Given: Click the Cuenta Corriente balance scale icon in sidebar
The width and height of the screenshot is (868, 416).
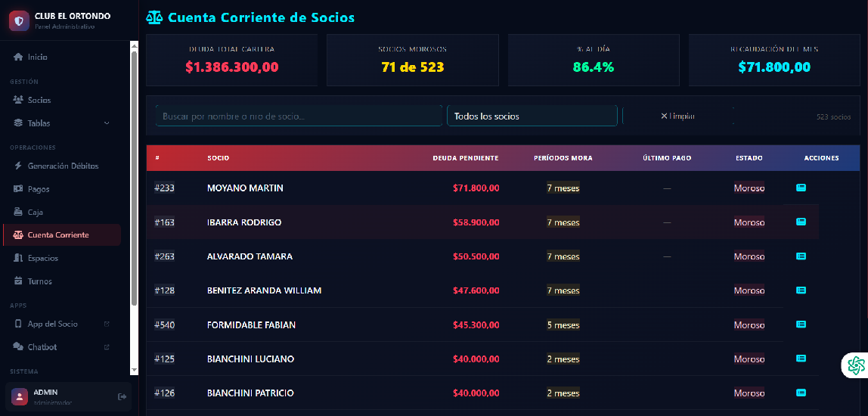Looking at the screenshot, I should [17, 235].
